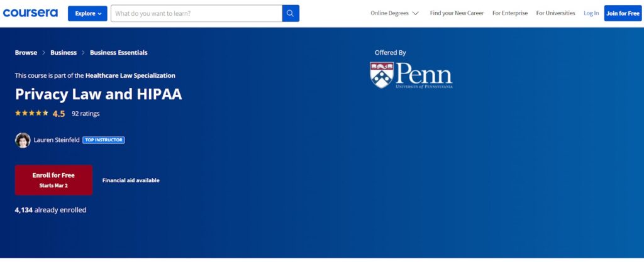644x262 pixels.
Task: Open instructor Lauren Steinfeld's name link
Action: coord(57,140)
